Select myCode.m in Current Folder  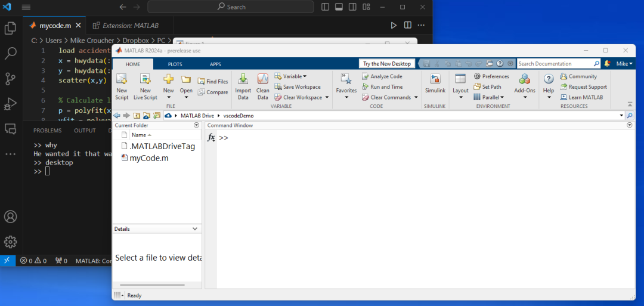[x=145, y=158]
